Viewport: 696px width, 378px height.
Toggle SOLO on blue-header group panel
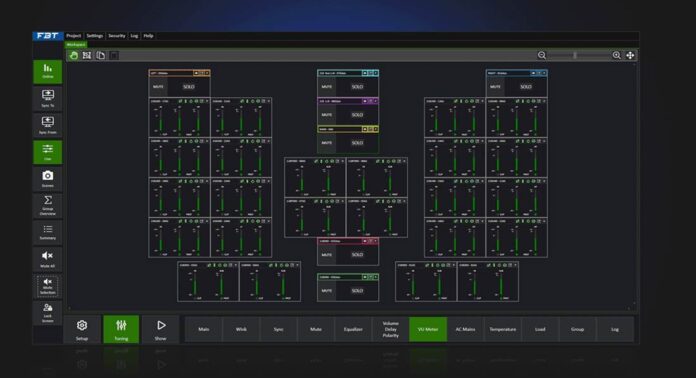[x=526, y=87]
